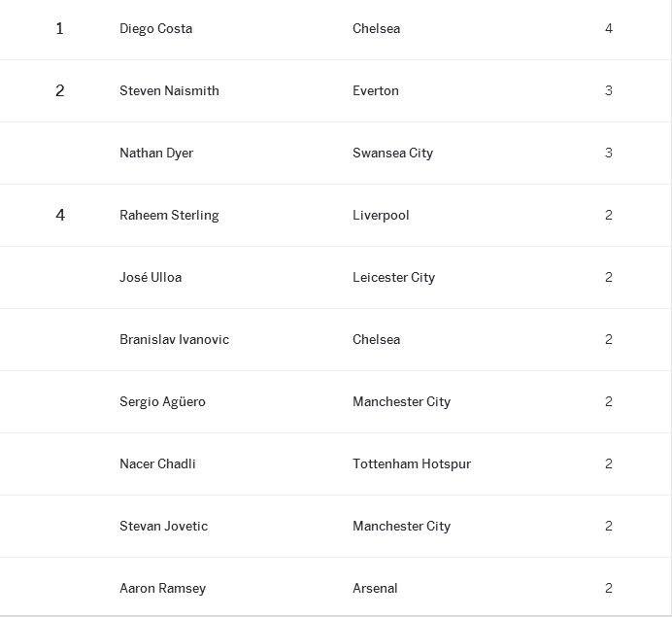
Task: Click Arsenal club name
Action: coord(375,588)
